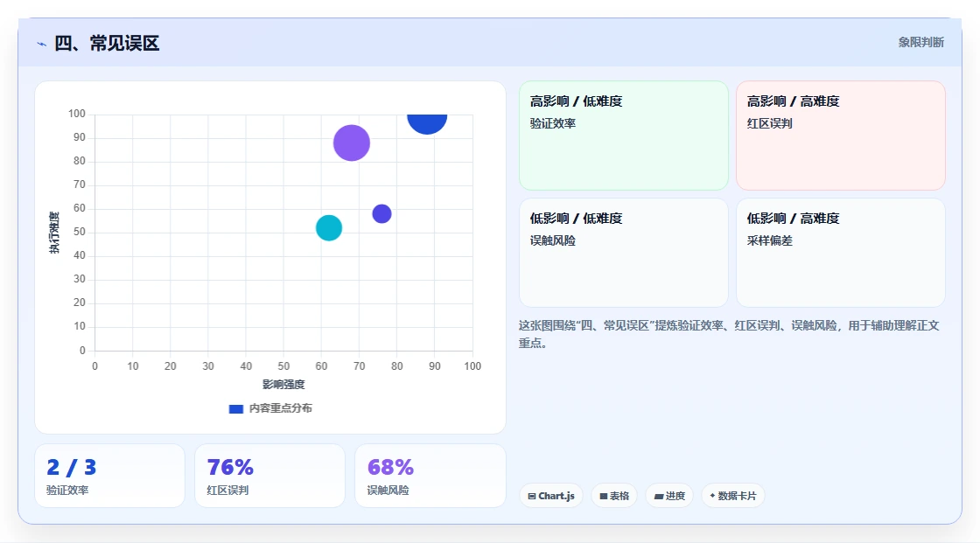Select the 76% 红区误判 stat card

tap(270, 476)
